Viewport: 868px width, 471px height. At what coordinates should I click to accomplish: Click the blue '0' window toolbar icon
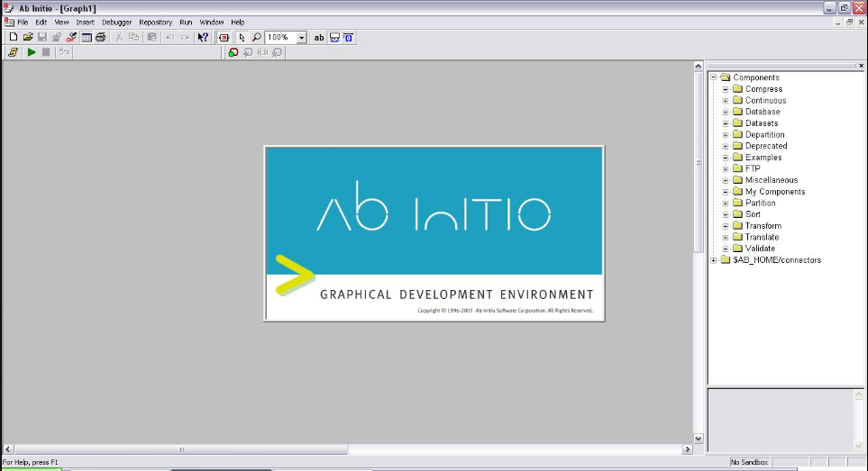coord(348,37)
